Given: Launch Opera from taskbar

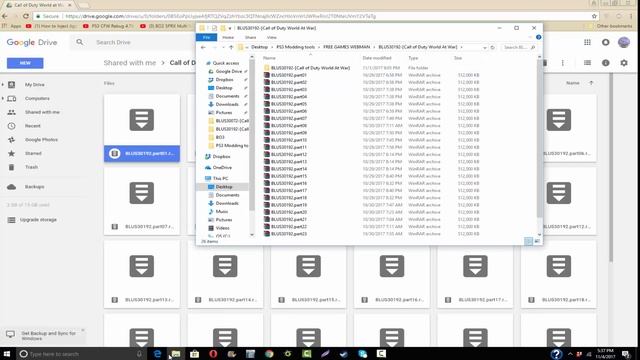Looking at the screenshot, I should point(213,353).
